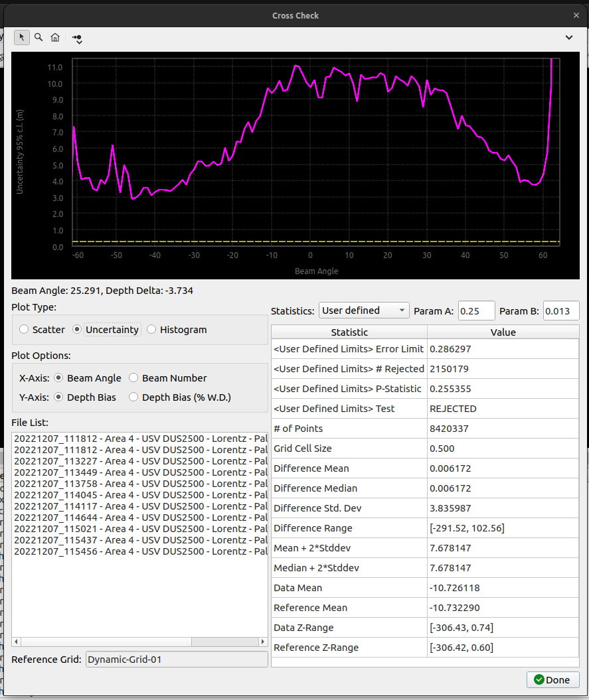Set Y-Axis to Depth Bias (% W.D.)

coord(133,397)
